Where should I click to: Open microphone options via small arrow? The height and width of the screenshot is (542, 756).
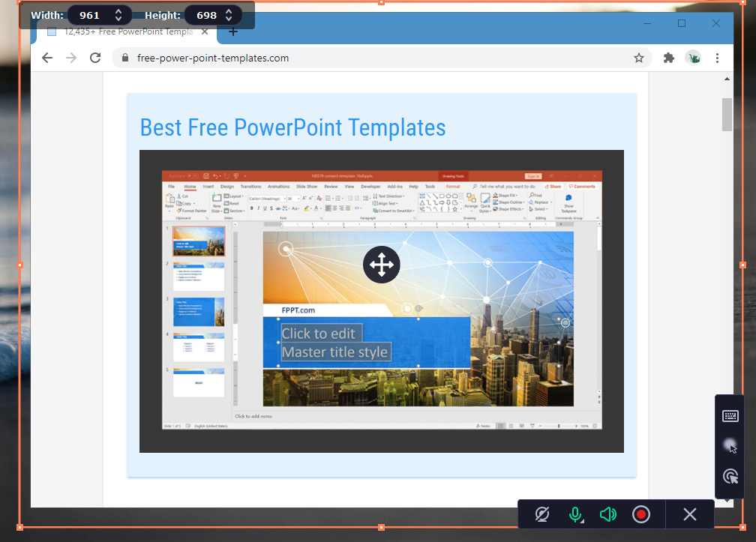click(x=582, y=520)
